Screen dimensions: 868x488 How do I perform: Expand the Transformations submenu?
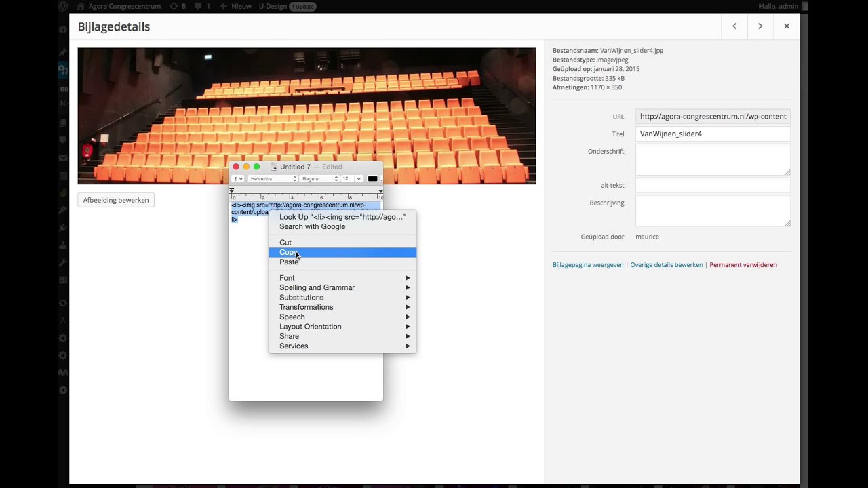pos(342,307)
